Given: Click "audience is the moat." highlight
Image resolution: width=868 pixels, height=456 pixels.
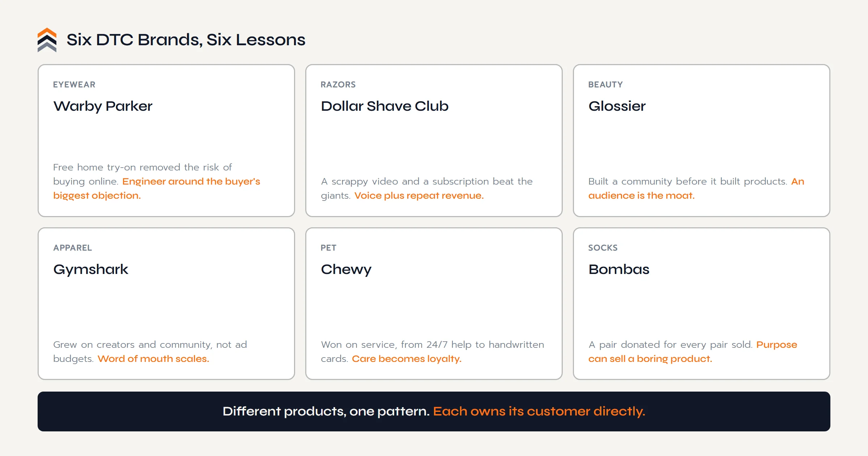Looking at the screenshot, I should click(641, 196).
